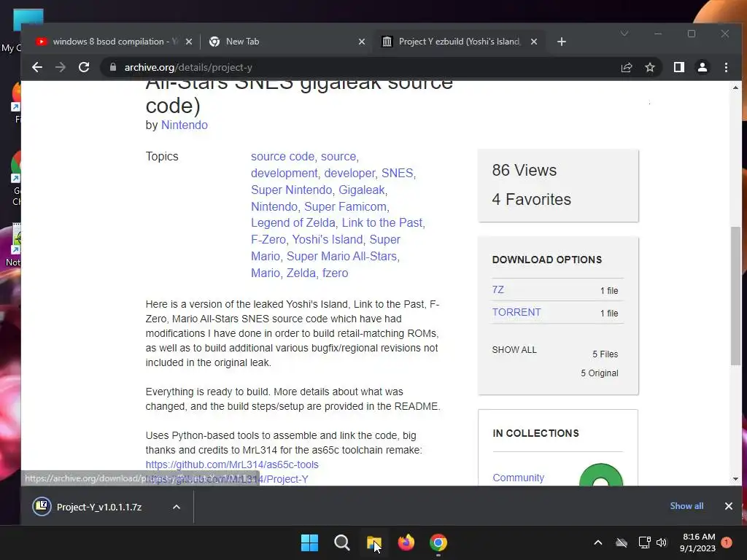Open the tab search chevron
Screen dimensions: 747x560
(x=624, y=34)
